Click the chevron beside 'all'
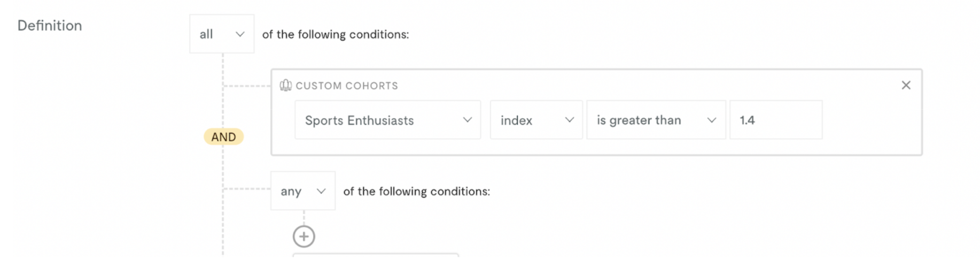Screen dimensions: 980x267 tap(240, 34)
